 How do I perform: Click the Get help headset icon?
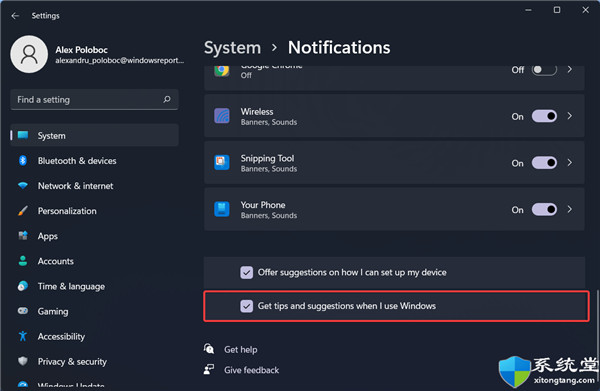coord(209,349)
